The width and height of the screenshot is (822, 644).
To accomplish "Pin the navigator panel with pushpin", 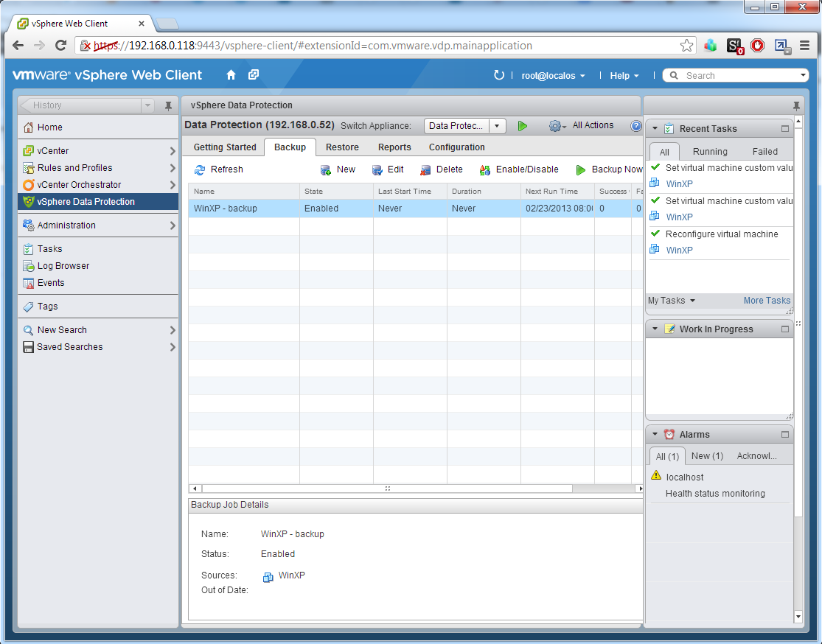I will pos(168,106).
